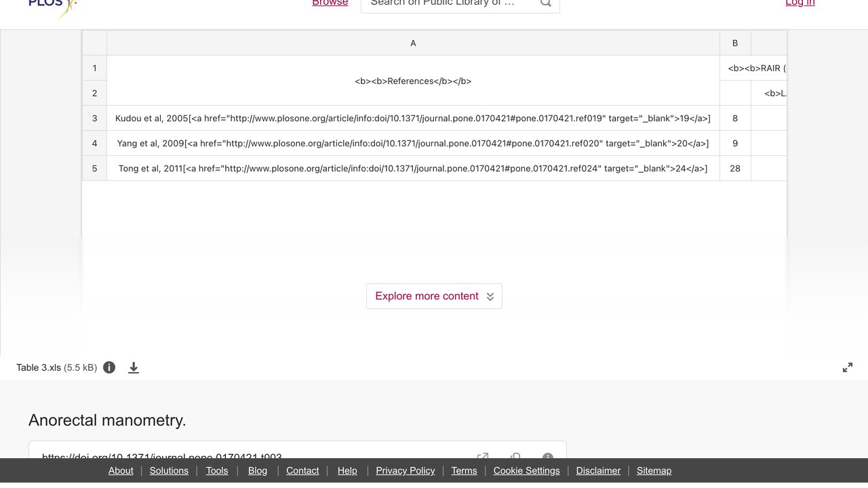Click the Tong et al, 2011 cell

(413, 168)
